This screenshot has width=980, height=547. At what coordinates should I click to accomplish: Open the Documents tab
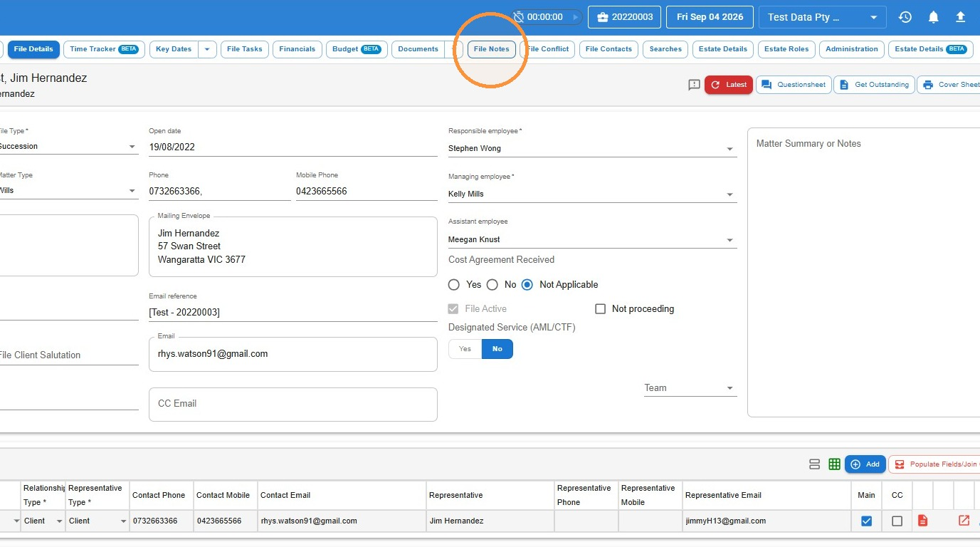pyautogui.click(x=418, y=49)
